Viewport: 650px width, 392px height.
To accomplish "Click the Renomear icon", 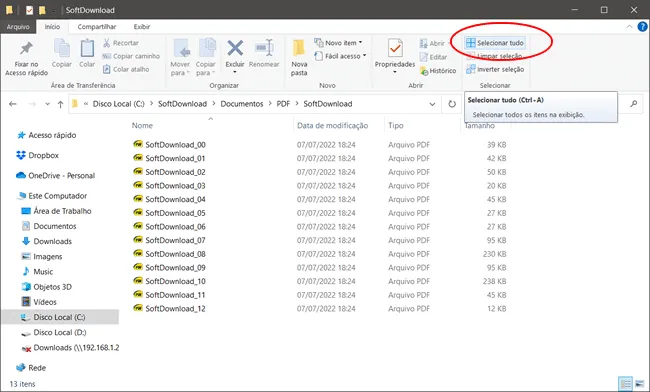I will pyautogui.click(x=264, y=48).
